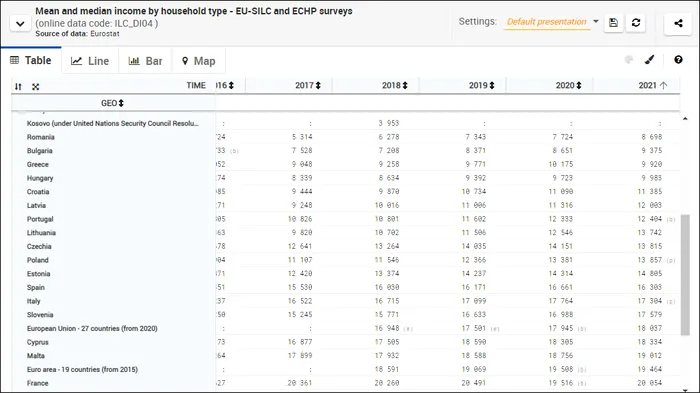Sort by the 2017 column arrows
This screenshot has width=700, height=393.
point(318,85)
